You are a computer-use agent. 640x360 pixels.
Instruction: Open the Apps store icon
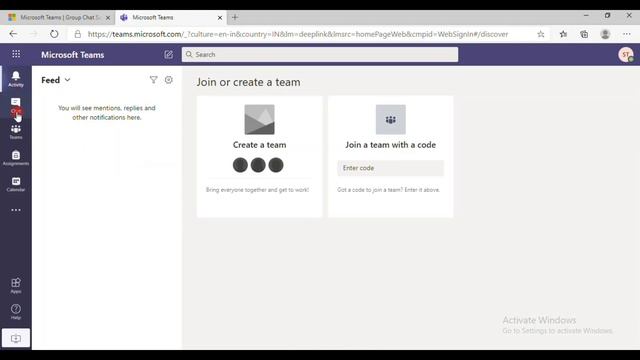coord(16,285)
